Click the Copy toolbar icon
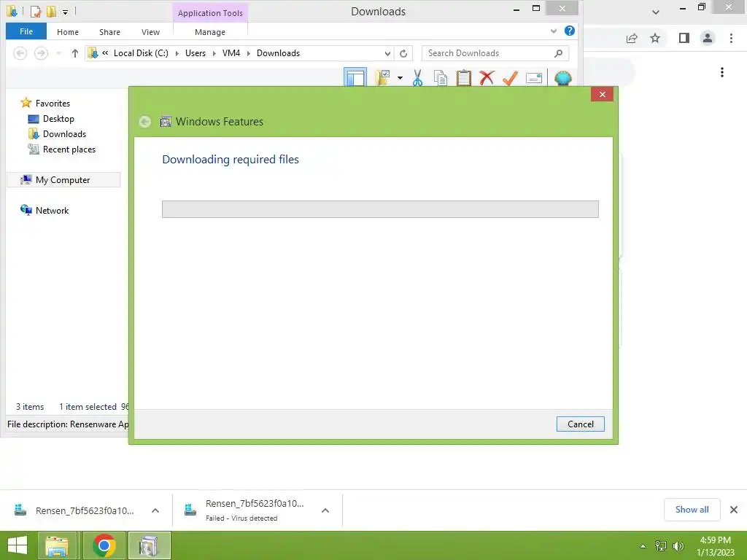The image size is (747, 560). point(440,77)
